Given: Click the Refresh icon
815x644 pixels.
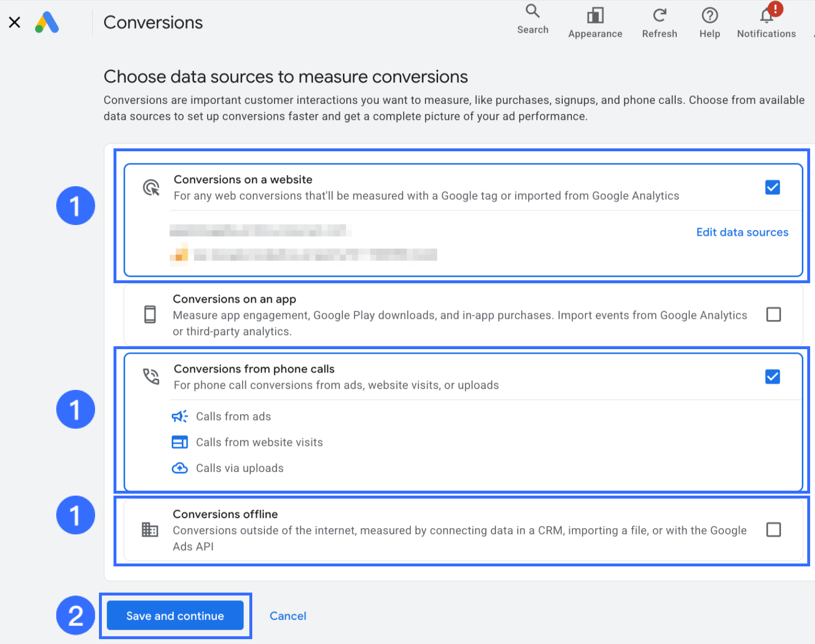Looking at the screenshot, I should [x=659, y=16].
